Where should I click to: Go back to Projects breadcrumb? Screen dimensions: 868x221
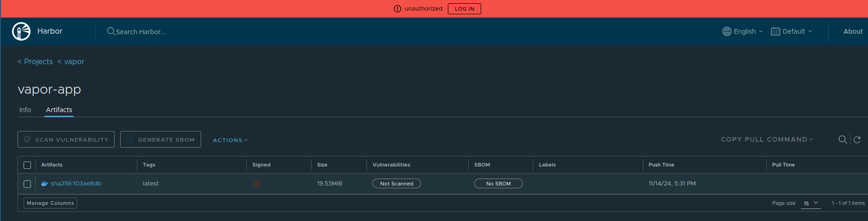(35, 61)
